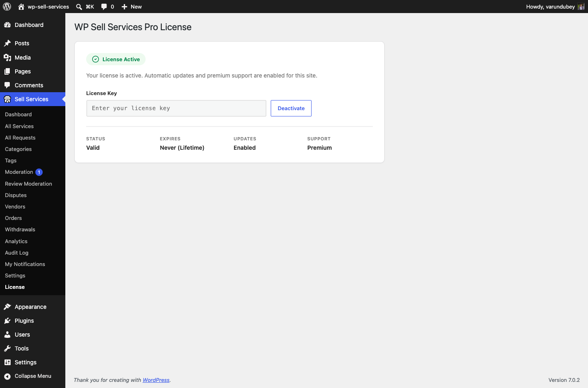Open the search magnifier in admin bar
The width and height of the screenshot is (588, 388).
click(x=79, y=7)
